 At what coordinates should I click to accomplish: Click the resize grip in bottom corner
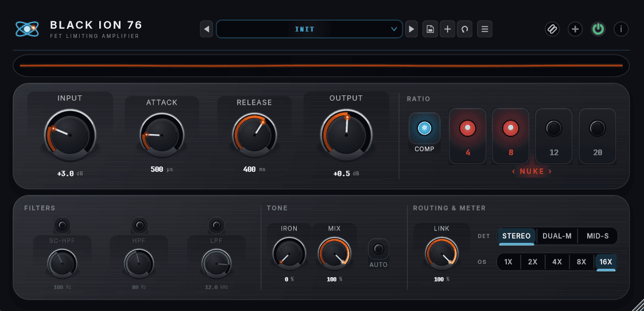[x=638, y=305]
